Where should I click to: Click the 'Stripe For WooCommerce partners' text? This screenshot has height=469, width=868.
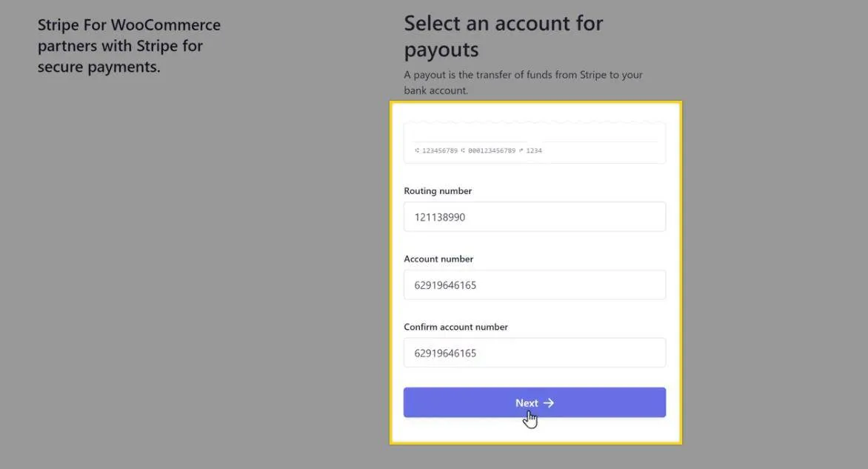click(129, 46)
